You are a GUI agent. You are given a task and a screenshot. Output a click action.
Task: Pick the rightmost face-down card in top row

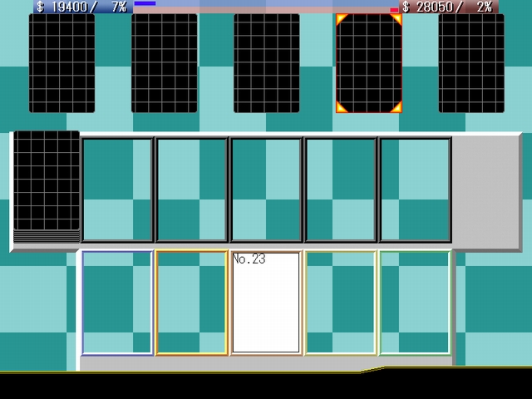pos(471,63)
